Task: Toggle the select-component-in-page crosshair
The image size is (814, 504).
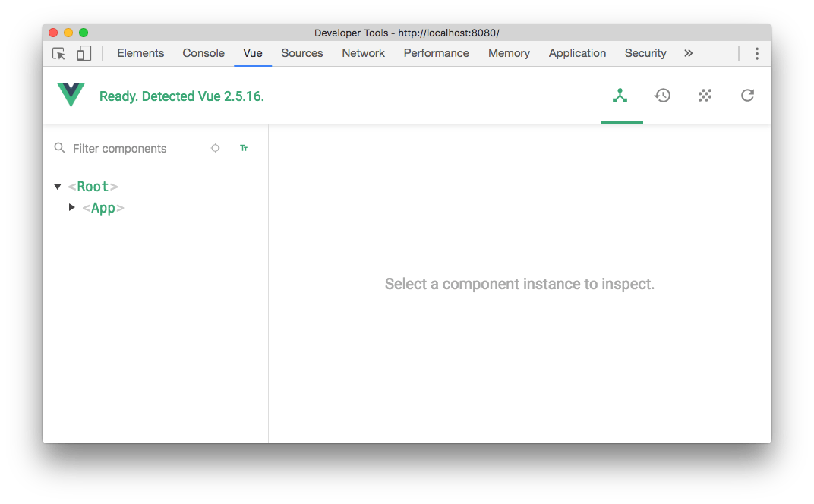Action: (215, 148)
